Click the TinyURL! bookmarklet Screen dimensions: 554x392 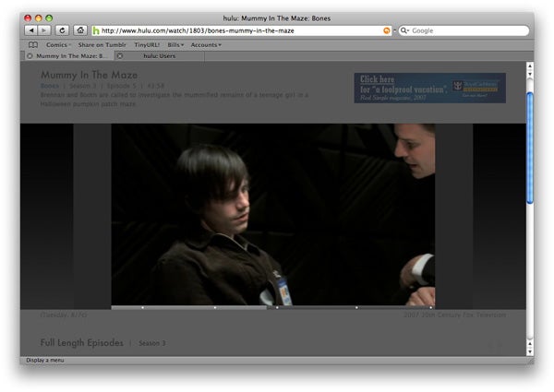click(147, 45)
